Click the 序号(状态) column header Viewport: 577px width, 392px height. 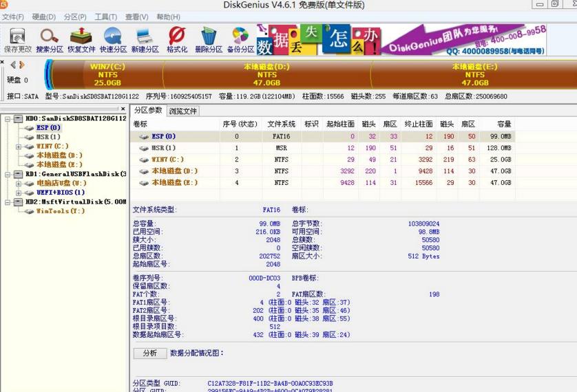(x=240, y=124)
